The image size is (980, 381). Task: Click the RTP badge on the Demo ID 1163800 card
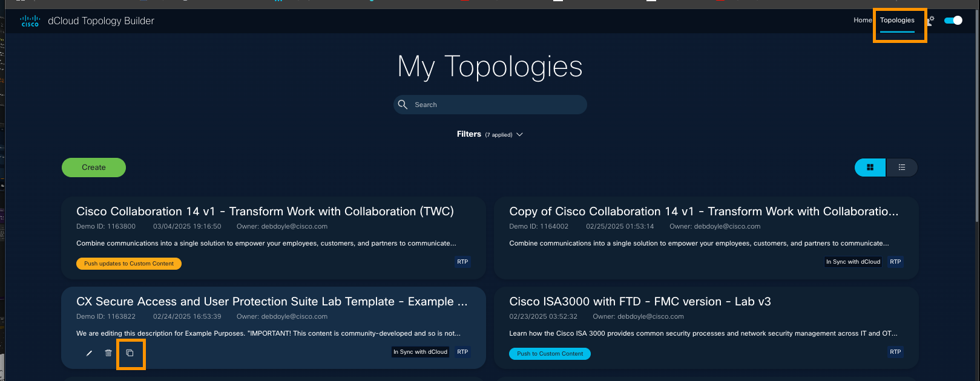[x=462, y=262]
